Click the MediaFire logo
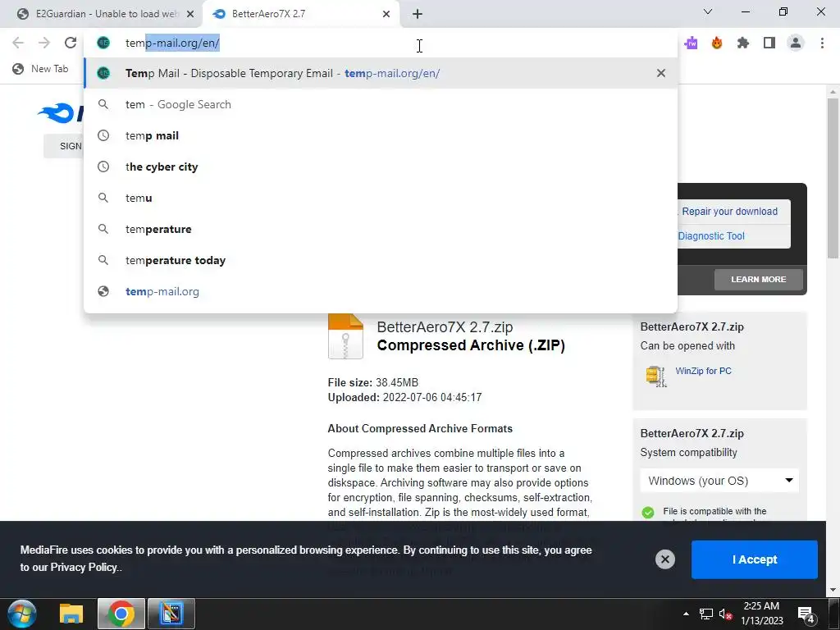840x630 pixels. pyautogui.click(x=60, y=113)
